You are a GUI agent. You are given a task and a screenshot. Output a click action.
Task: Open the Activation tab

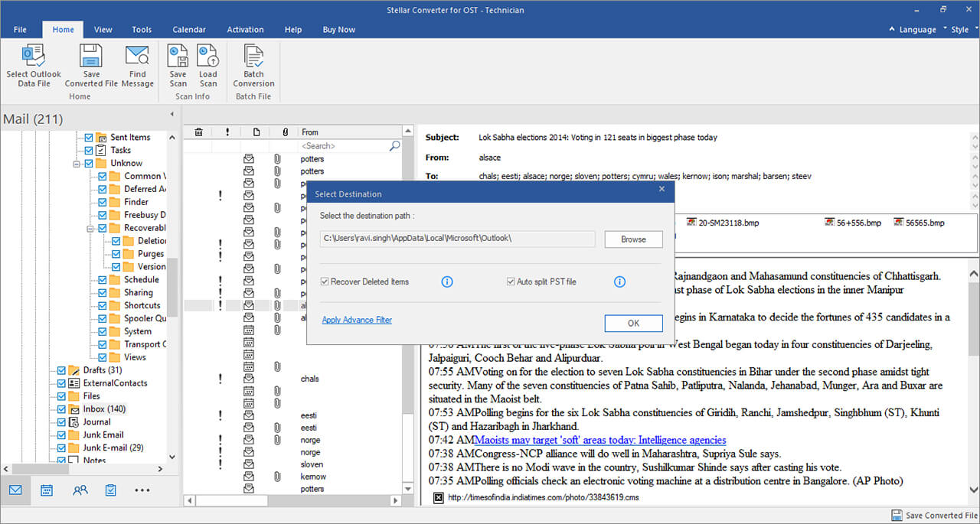(x=245, y=30)
